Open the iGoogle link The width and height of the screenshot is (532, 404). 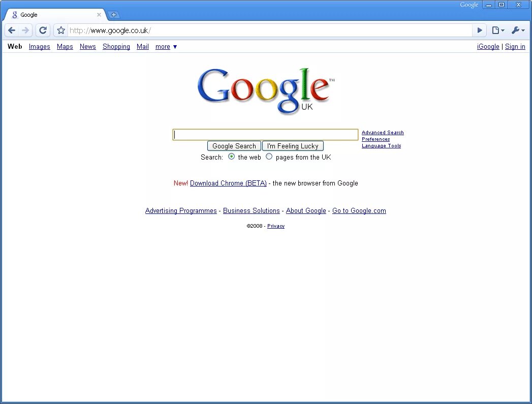click(x=488, y=46)
